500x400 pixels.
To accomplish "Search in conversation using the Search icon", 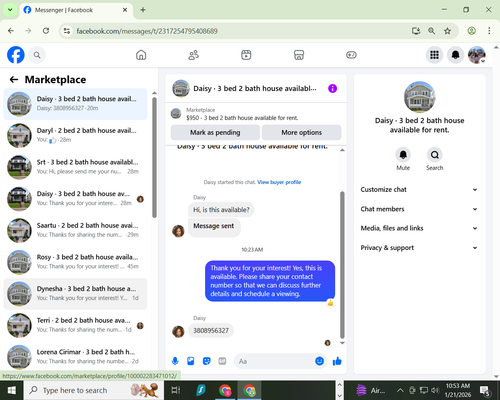I will [x=435, y=155].
